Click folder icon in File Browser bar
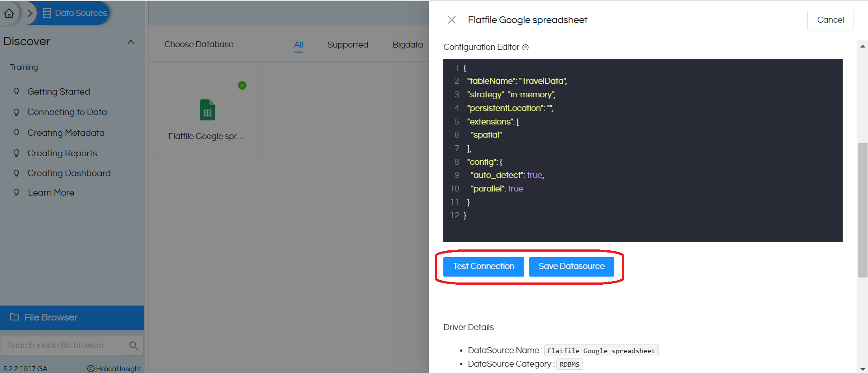This screenshot has height=373, width=868. [x=14, y=317]
